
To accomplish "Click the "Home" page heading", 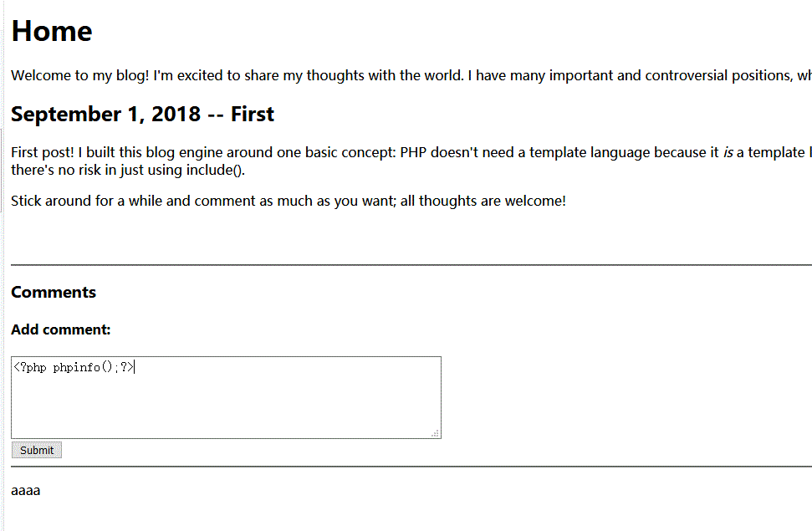I will coord(52,31).
